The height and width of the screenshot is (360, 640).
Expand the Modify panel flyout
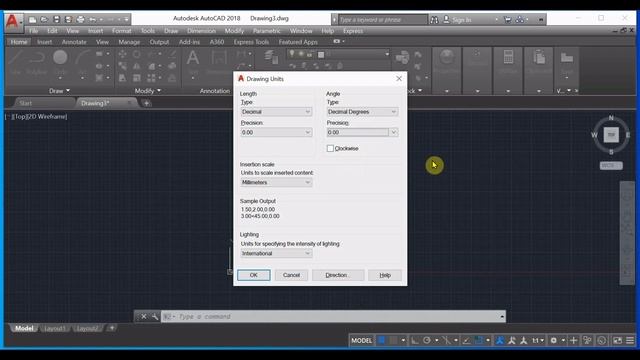(148, 91)
